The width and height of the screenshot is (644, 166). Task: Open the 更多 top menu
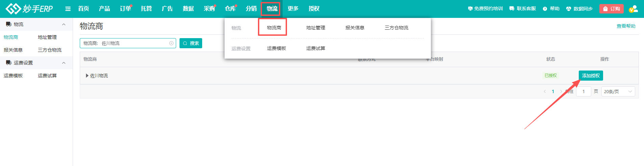[x=293, y=9]
